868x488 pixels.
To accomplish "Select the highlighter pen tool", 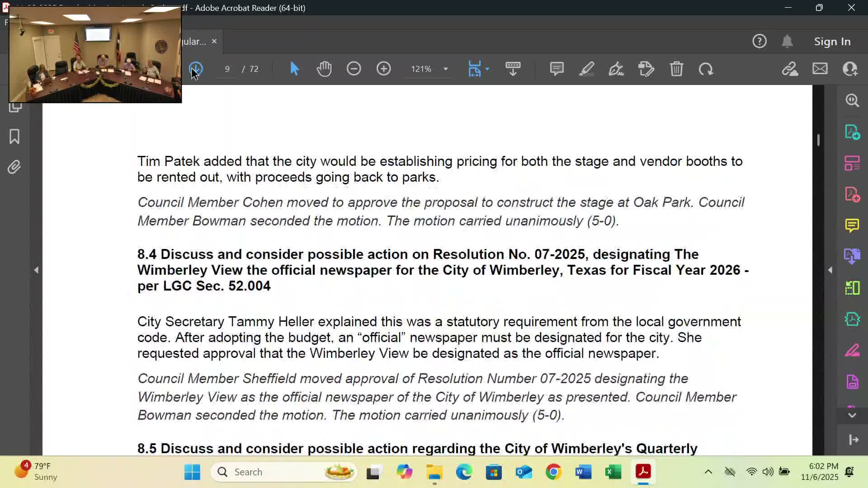I will click(587, 69).
